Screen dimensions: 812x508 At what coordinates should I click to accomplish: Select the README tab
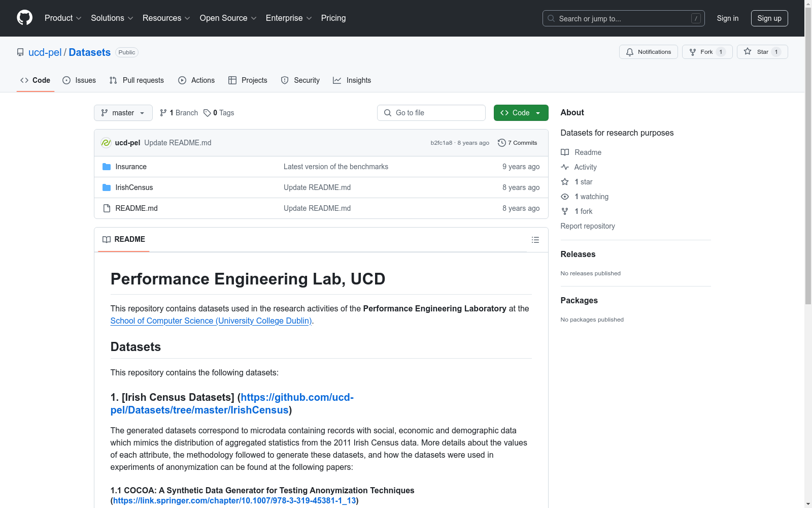click(124, 239)
